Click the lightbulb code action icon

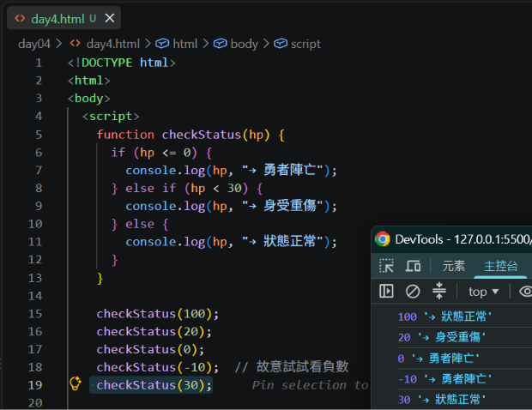(76, 383)
